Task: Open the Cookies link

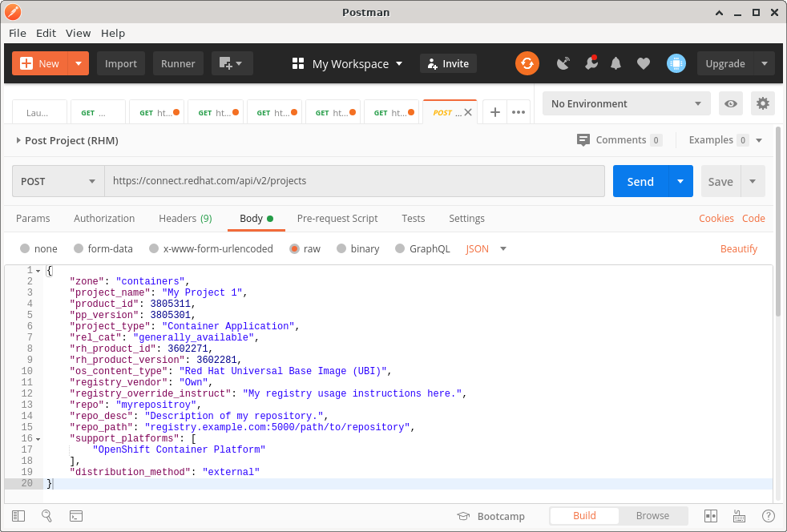Action: tap(716, 218)
